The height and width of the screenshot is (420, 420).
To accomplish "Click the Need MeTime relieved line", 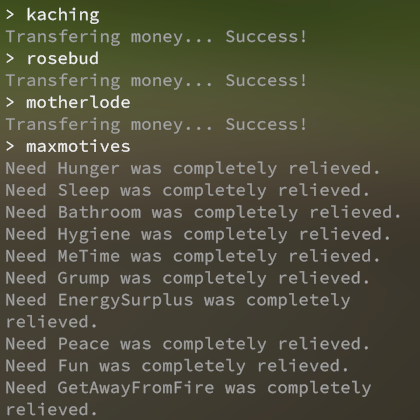I will point(193,257).
